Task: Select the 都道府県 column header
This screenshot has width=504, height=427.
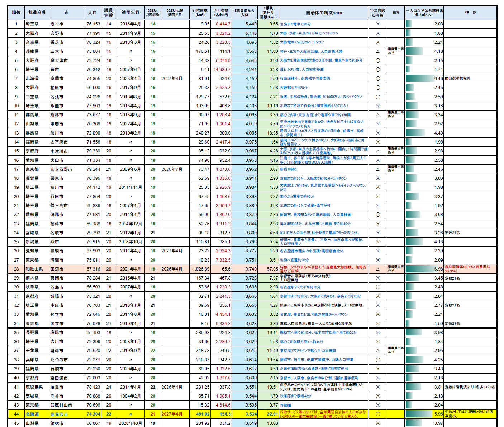Action: pos(37,13)
